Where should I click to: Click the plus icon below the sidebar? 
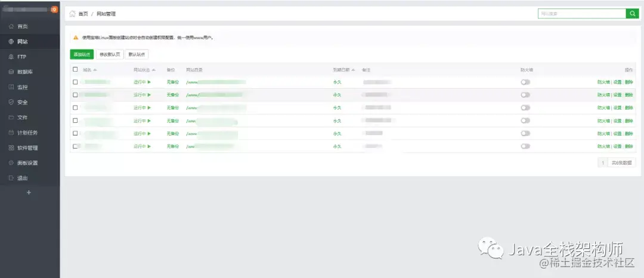click(29, 192)
